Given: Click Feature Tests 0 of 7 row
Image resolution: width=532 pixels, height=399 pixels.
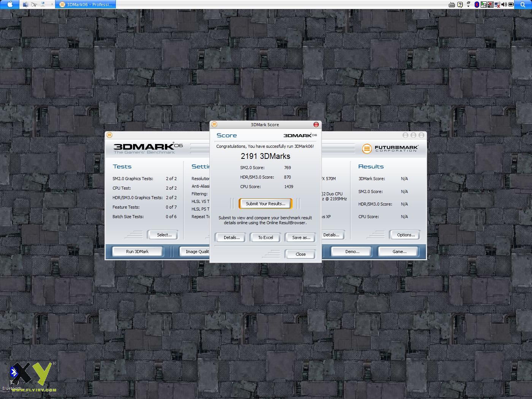Looking at the screenshot, I should pyautogui.click(x=144, y=207).
